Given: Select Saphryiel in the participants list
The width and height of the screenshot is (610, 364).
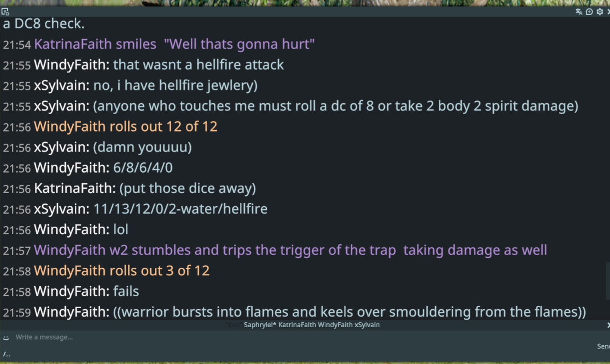Looking at the screenshot, I should [x=259, y=325].
